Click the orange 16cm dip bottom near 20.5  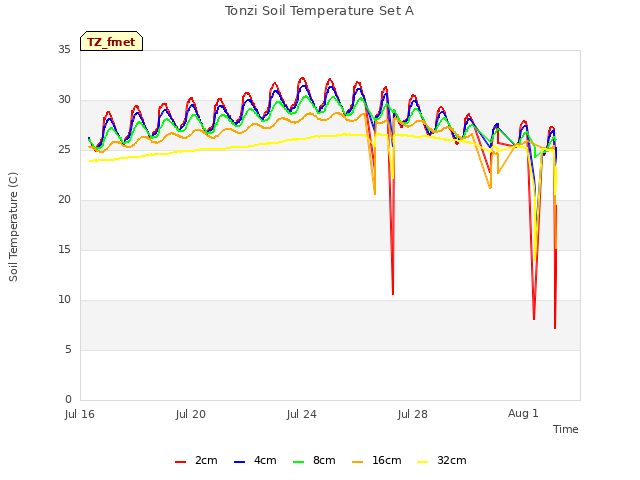pos(375,194)
